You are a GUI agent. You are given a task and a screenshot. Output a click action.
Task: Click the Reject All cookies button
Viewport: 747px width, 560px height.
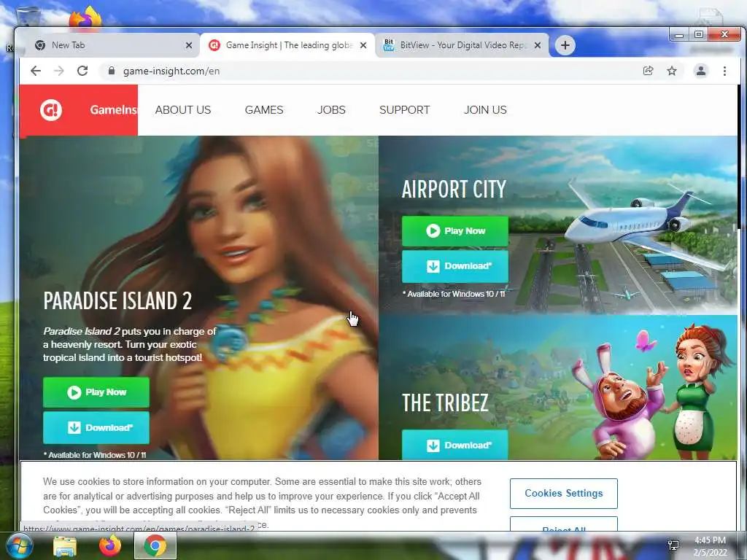564,525
